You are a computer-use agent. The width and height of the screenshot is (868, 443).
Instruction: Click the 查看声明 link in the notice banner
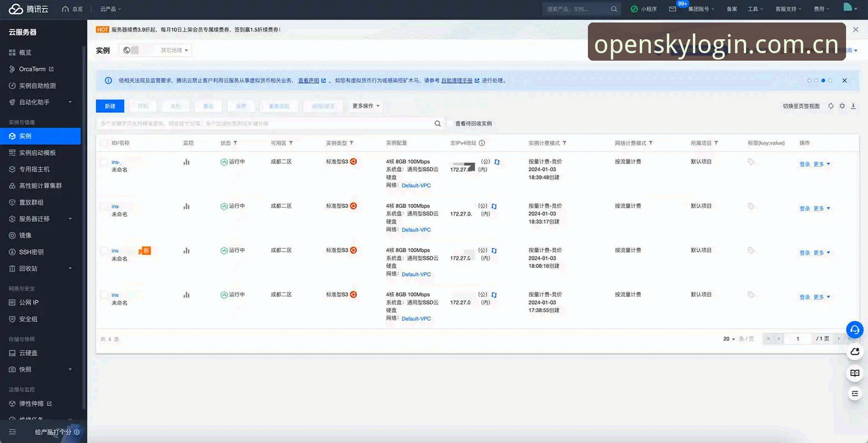tap(308, 81)
